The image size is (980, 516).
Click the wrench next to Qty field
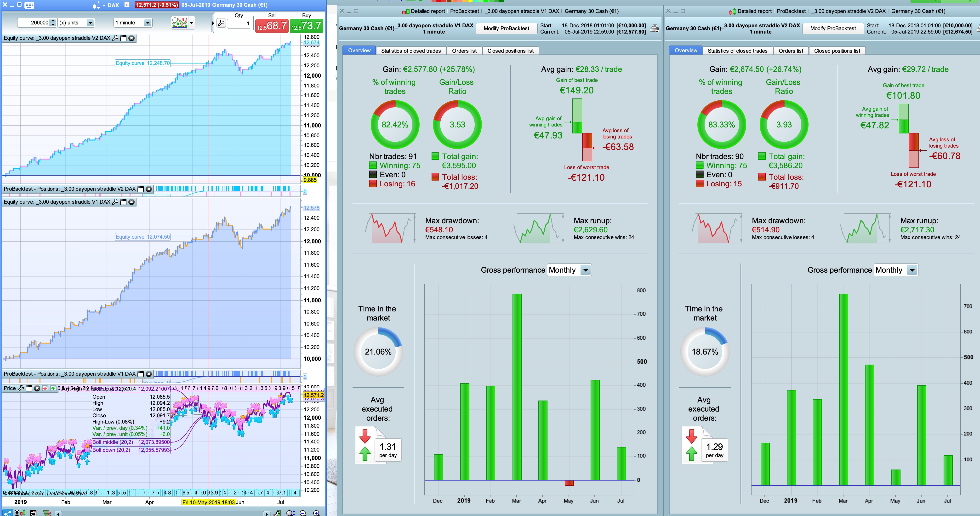pos(221,23)
